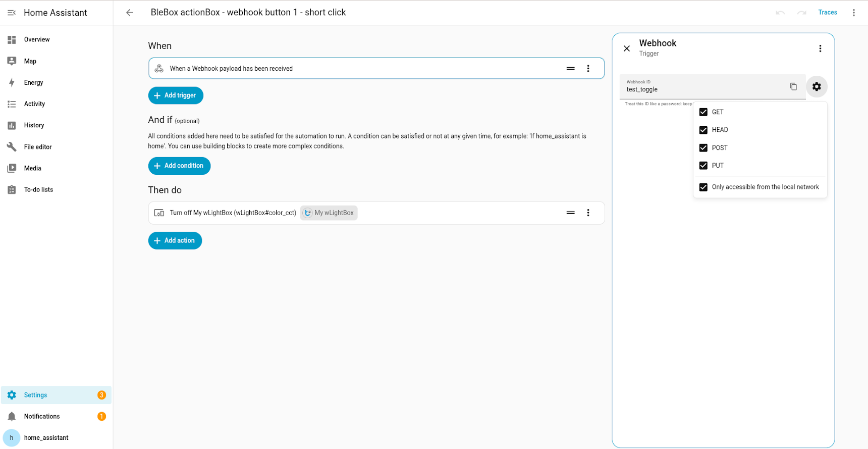868x449 pixels.
Task: Click the device icon in action row
Action: (x=159, y=213)
